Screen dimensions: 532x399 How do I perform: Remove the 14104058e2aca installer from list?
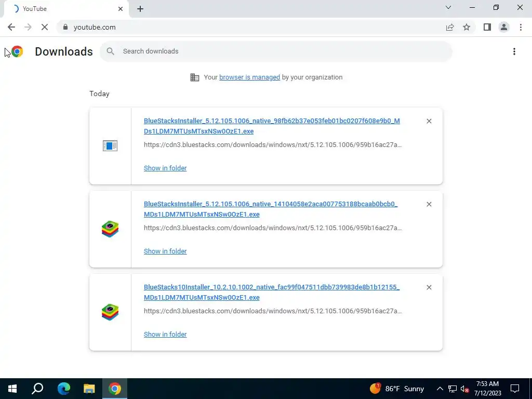[x=429, y=204]
